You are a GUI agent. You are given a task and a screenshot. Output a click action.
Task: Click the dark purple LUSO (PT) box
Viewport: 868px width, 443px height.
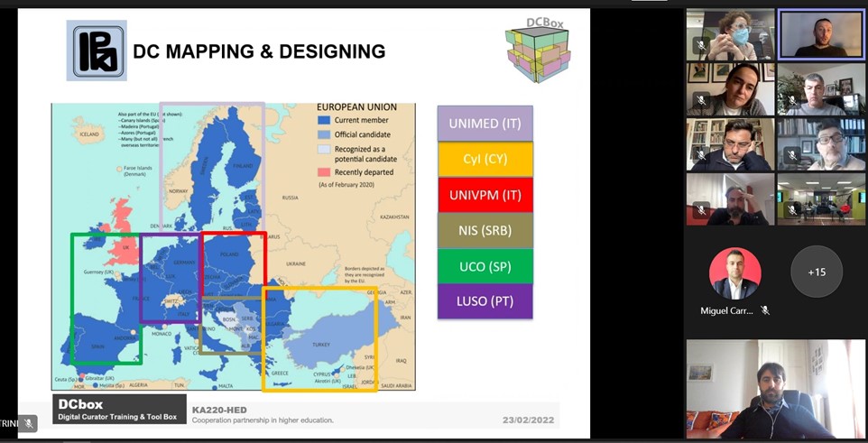[x=485, y=301]
